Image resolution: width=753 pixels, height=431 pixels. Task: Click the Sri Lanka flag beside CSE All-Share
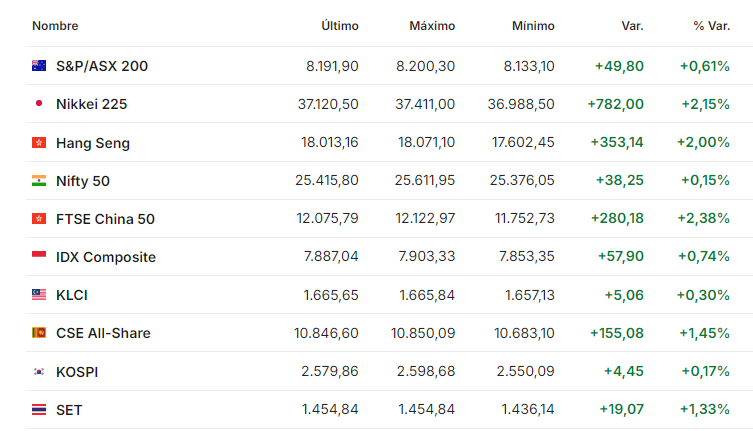pos(39,332)
